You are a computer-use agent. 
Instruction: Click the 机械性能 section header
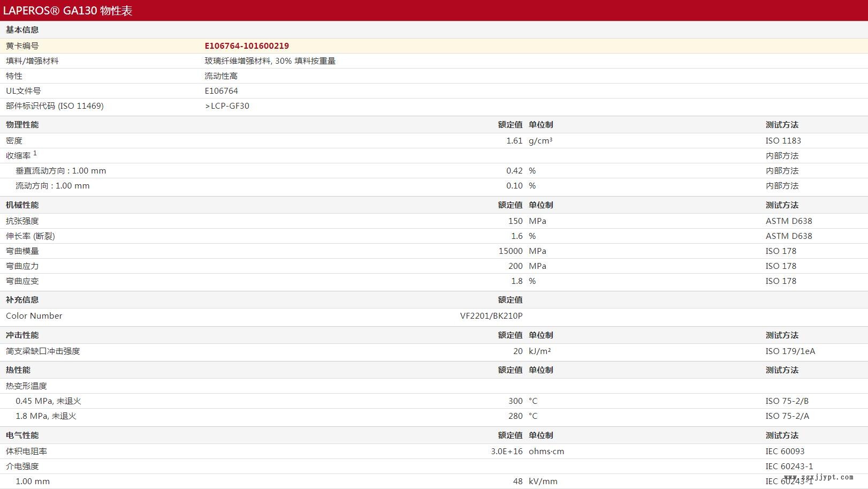click(x=22, y=205)
